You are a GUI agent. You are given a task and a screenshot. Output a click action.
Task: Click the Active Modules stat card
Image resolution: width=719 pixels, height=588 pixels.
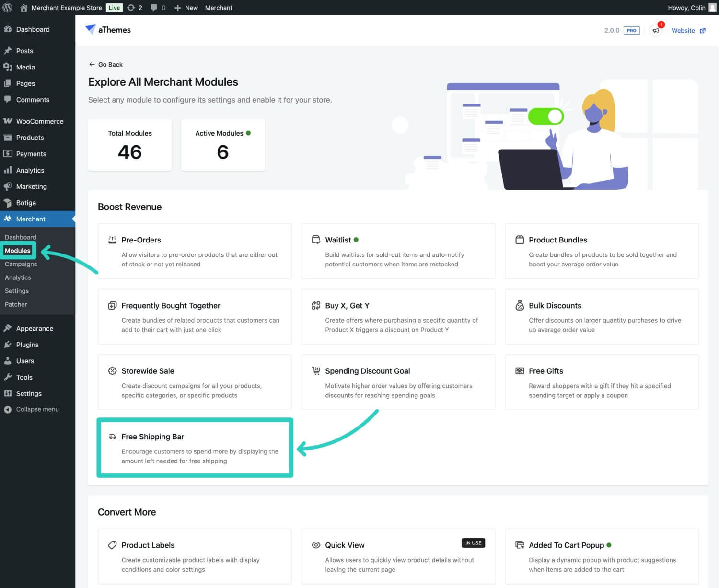coord(223,145)
